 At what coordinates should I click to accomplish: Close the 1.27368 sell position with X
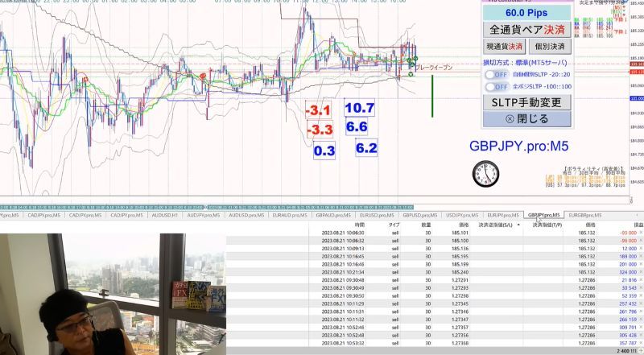[x=641, y=343]
